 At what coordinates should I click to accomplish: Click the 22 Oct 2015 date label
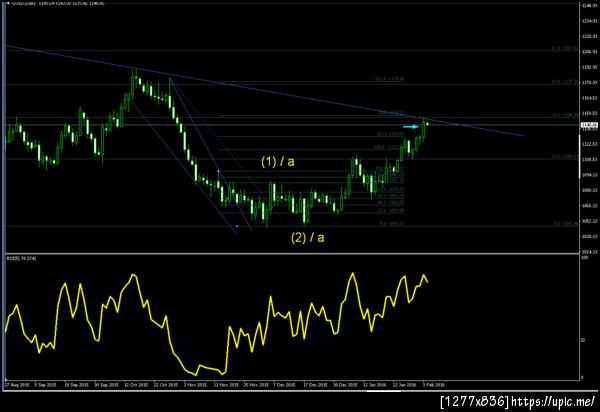point(166,385)
